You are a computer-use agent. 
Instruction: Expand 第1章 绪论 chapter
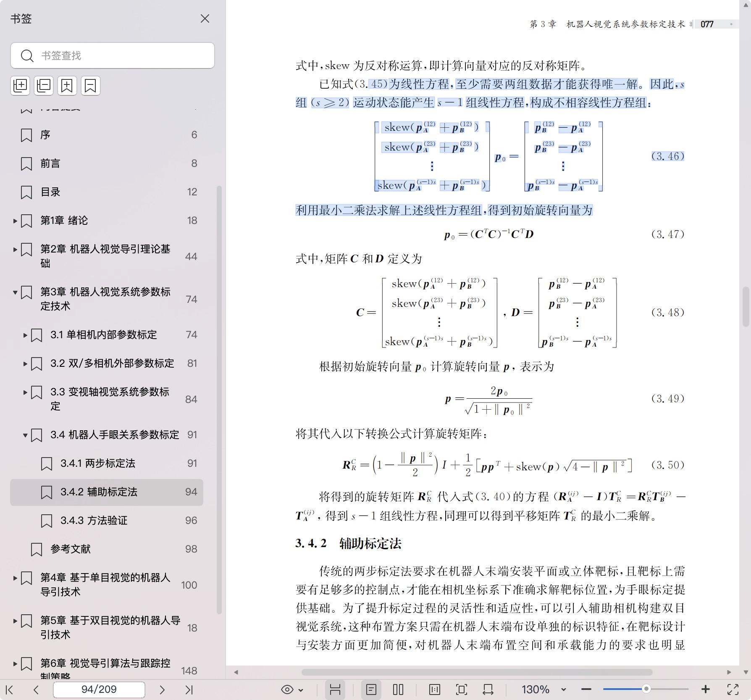click(x=15, y=221)
